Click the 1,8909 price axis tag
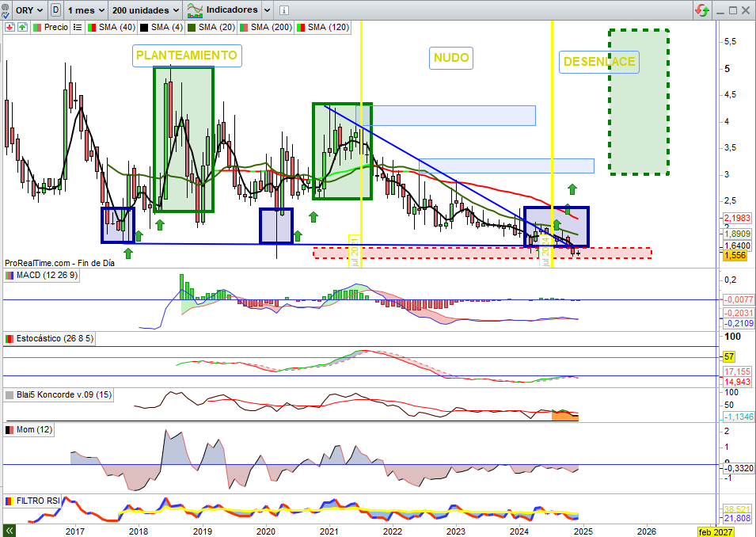 click(x=738, y=234)
